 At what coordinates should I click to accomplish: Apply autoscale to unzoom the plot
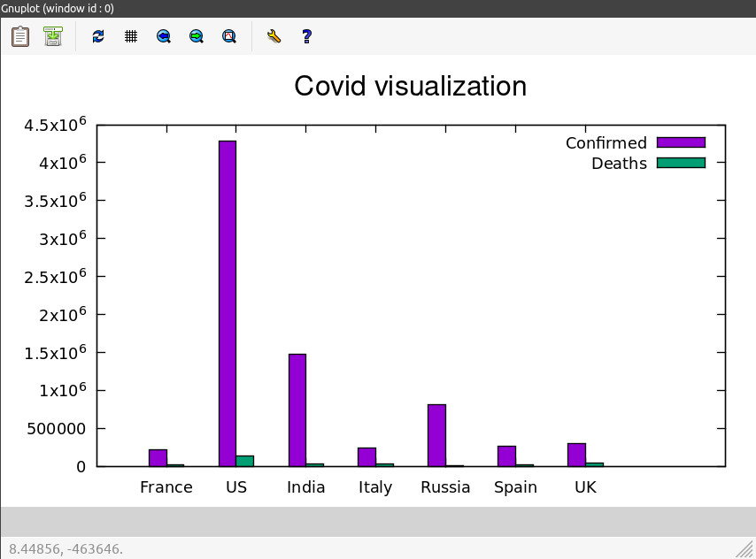point(229,36)
